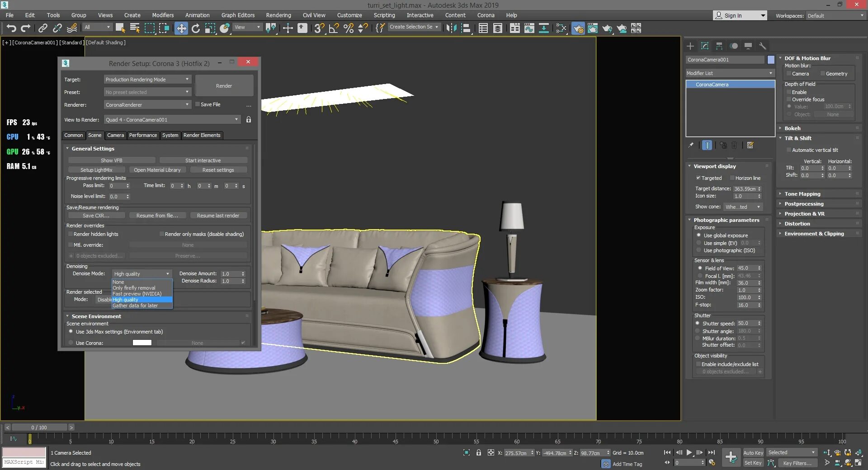
Task: Toggle the Angle Snap icon
Action: coord(334,28)
